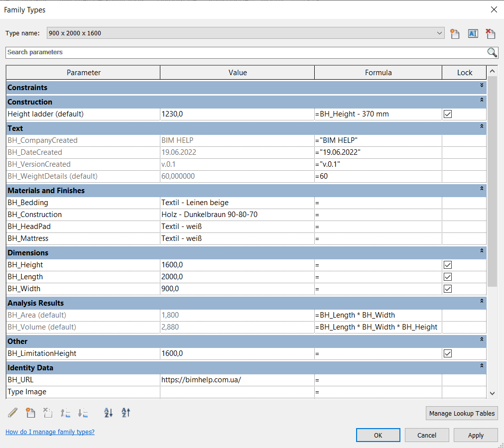Sort parameters in descending order
The image size is (504, 448).
(126, 413)
